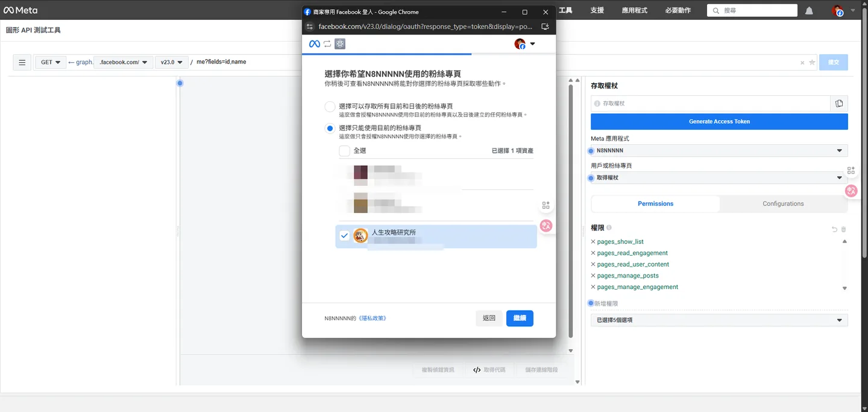Open the account arrow in the Meta top bar

click(852, 10)
